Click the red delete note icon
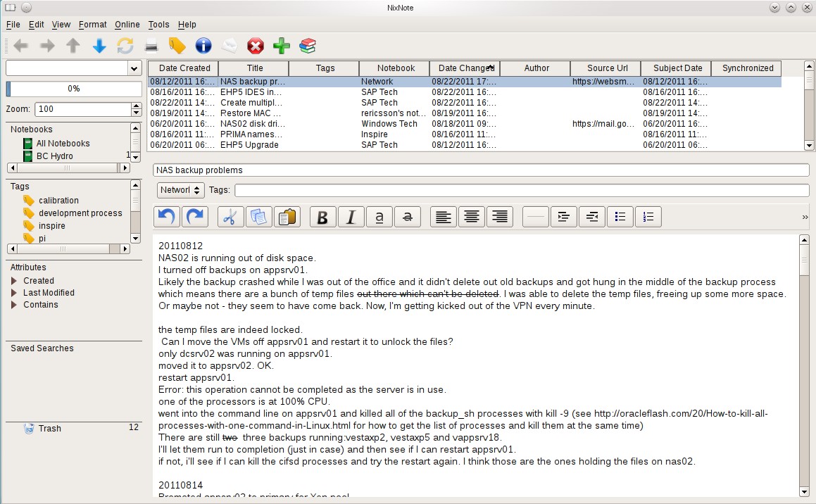This screenshot has width=816, height=504. (255, 46)
